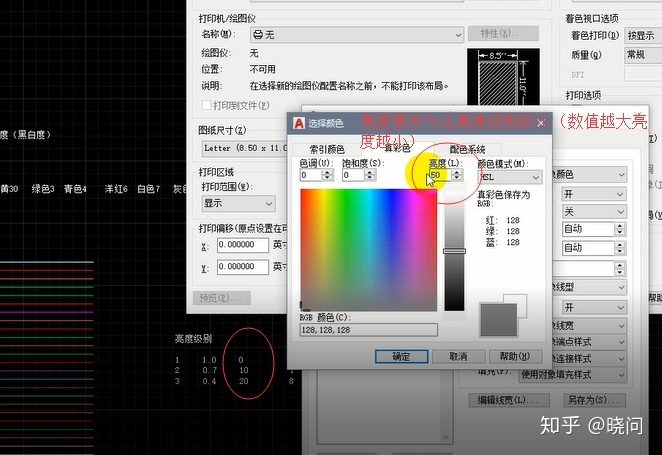Click the 特性(R) button

[503, 33]
